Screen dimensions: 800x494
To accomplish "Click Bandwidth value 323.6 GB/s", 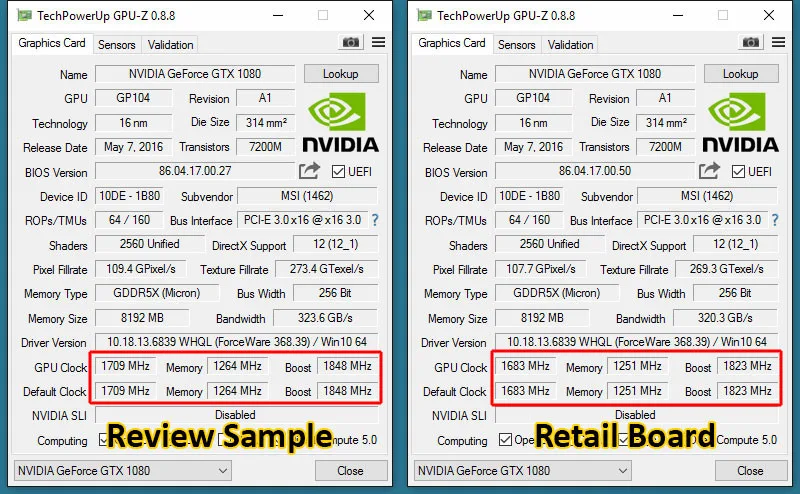I will point(326,318).
